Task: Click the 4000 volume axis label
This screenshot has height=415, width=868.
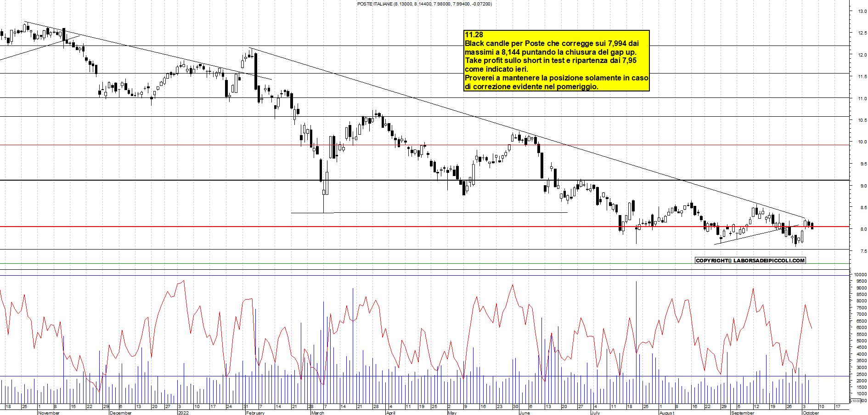Action: coord(861,354)
